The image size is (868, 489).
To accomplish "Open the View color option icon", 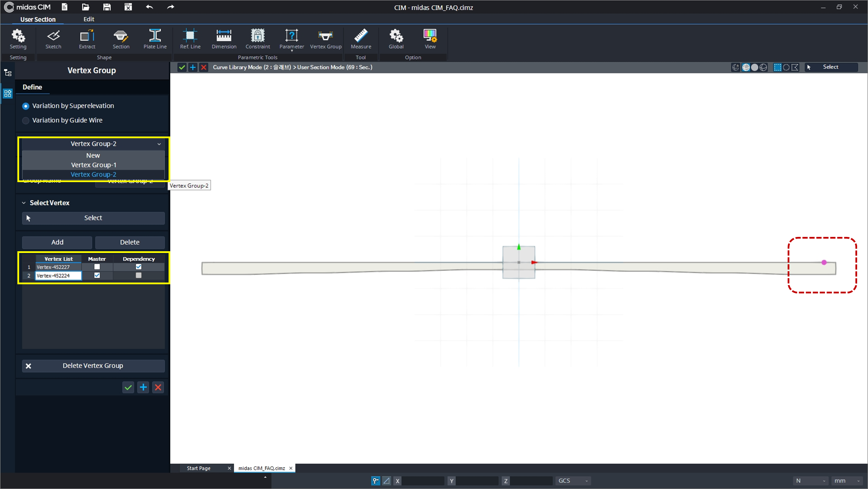I will 430,39.
